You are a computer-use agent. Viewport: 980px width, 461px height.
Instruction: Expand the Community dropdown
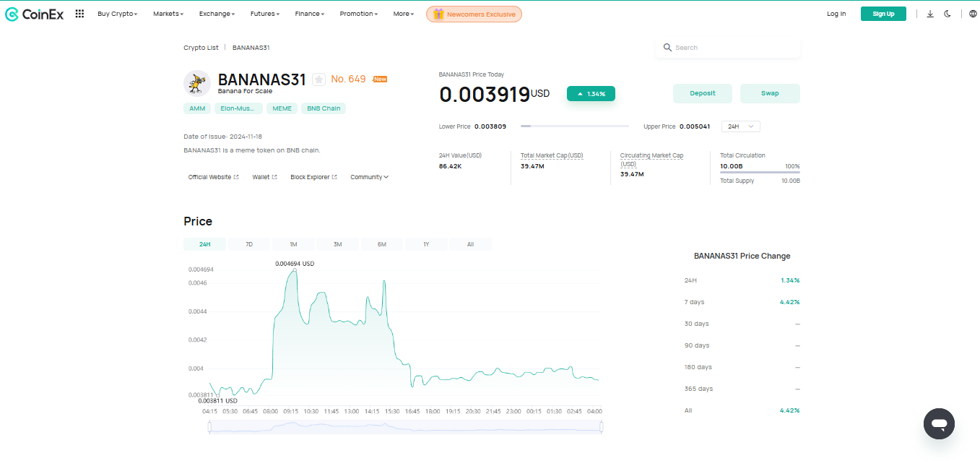pos(369,177)
